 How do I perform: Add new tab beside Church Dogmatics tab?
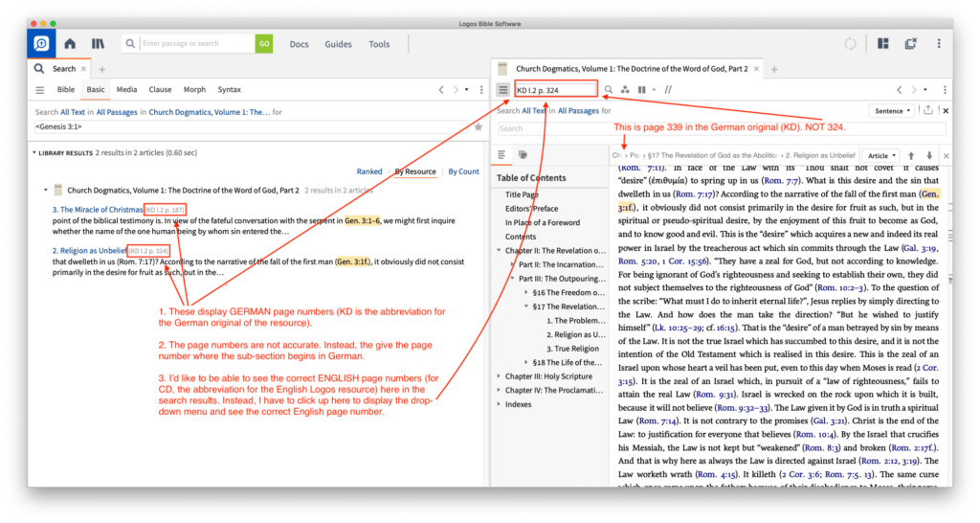[774, 69]
